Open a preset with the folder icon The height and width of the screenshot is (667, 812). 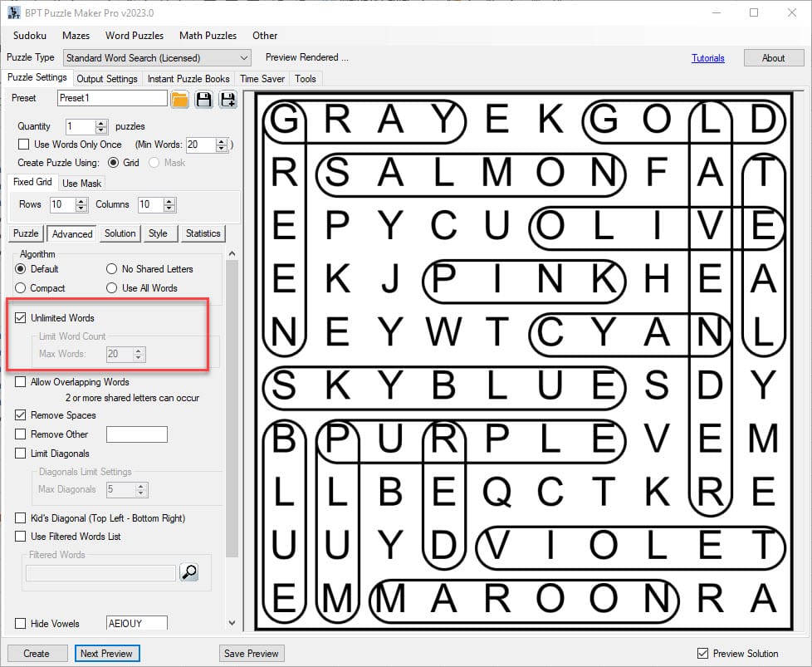180,99
